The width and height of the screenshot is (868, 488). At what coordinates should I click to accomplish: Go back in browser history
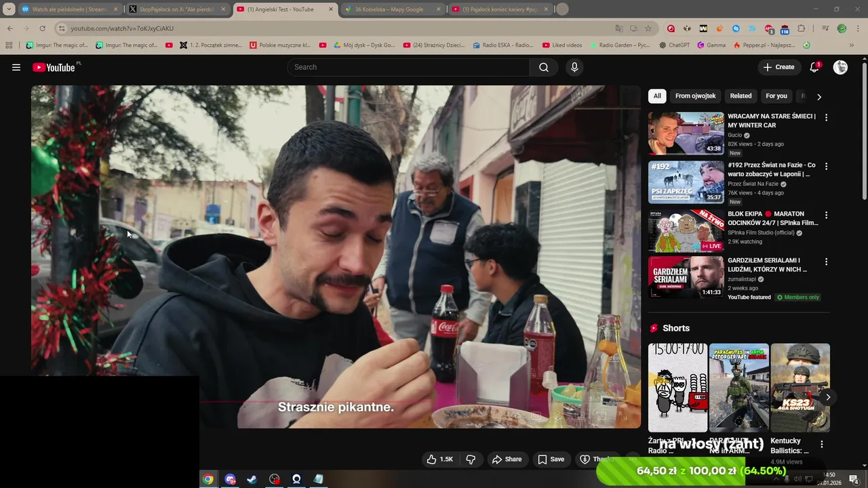click(x=9, y=28)
